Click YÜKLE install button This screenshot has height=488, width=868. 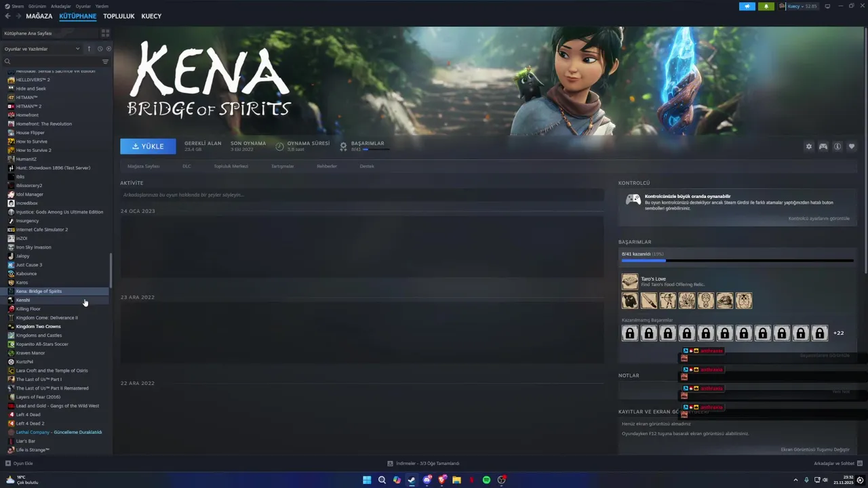point(148,146)
